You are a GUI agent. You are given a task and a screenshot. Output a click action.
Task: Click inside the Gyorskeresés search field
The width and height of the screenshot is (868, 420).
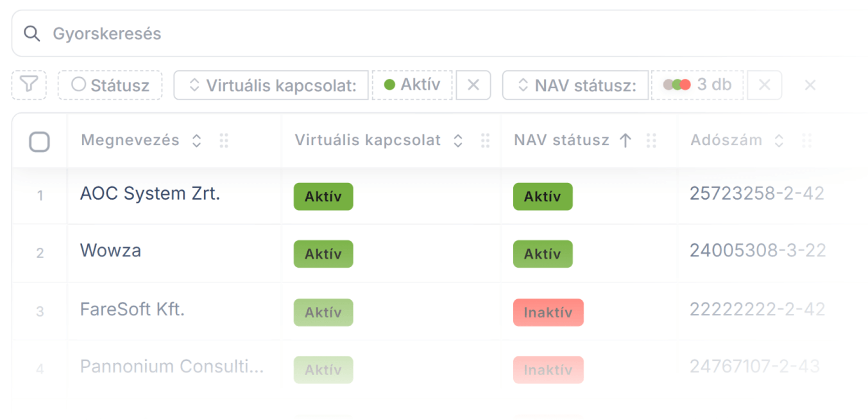pos(192,33)
